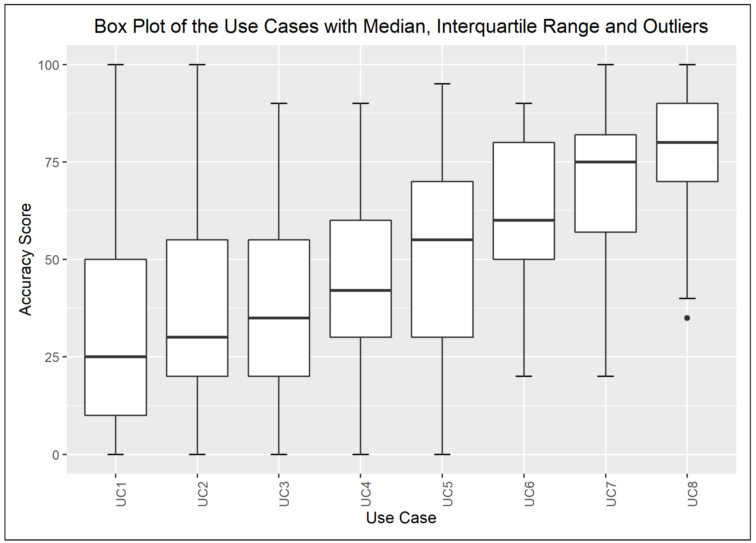Click the bottom whisker cap of UC6
The width and height of the screenshot is (756, 543).
click(x=524, y=376)
